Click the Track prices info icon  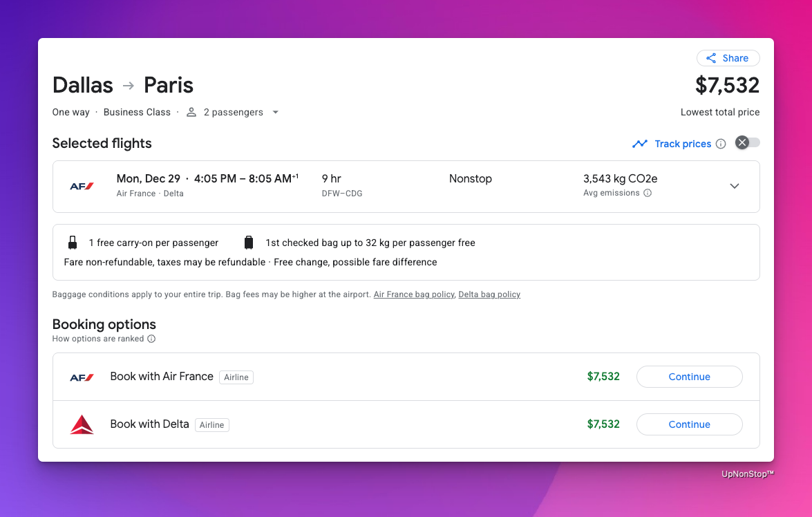point(721,144)
